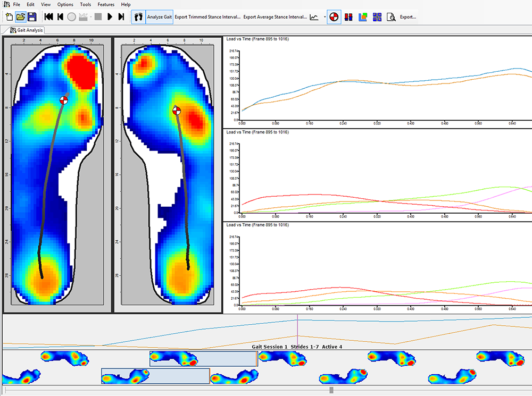Open the line graph chart icon
The width and height of the screenshot is (532, 396).
314,16
